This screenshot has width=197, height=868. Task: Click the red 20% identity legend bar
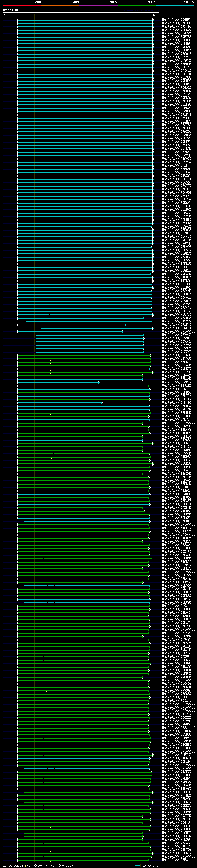click(x=22, y=6)
